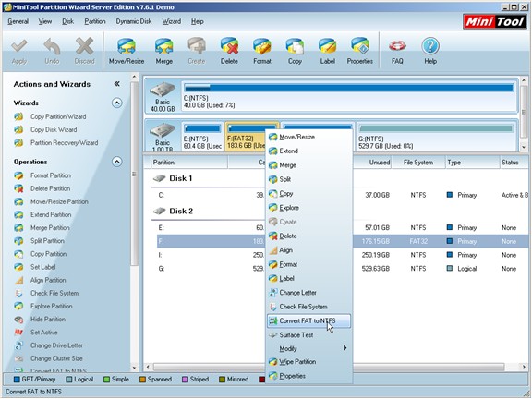The width and height of the screenshot is (532, 399).
Task: Open Properties from the toolbar
Action: 359,51
